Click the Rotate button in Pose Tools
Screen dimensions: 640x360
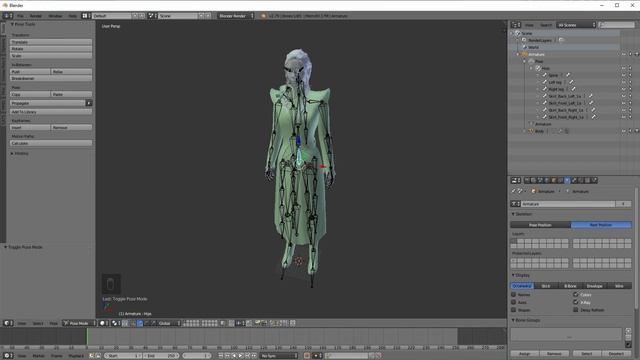(51, 49)
